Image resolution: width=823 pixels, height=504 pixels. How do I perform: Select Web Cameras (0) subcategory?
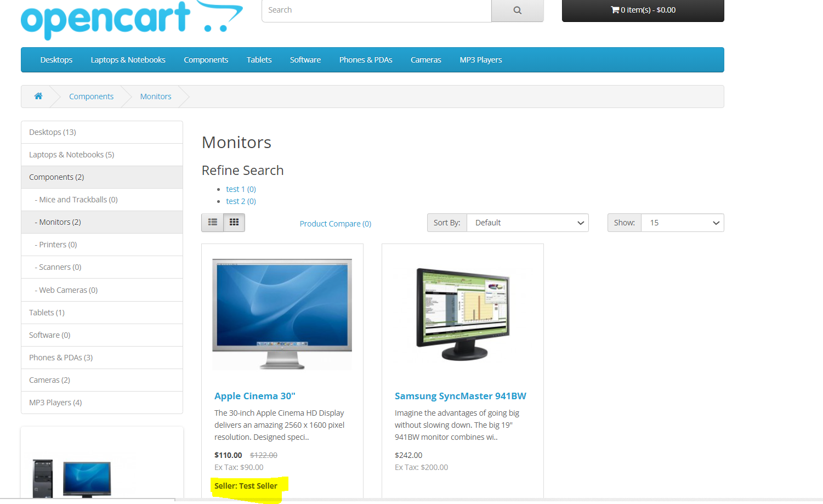tap(102, 290)
